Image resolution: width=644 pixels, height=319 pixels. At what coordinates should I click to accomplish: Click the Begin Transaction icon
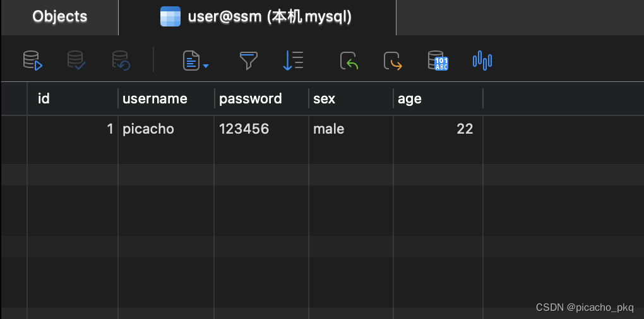coord(33,61)
